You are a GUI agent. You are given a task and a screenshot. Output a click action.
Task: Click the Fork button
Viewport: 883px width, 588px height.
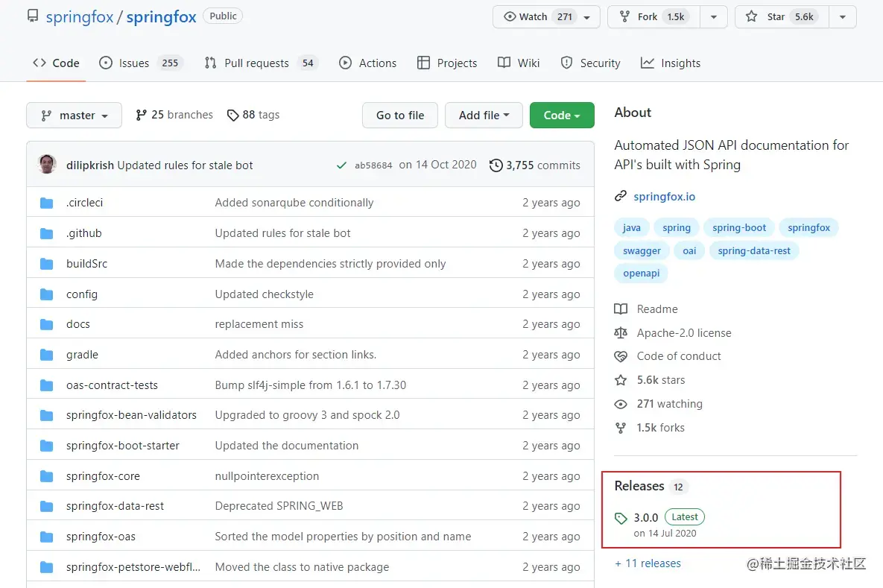(x=653, y=17)
